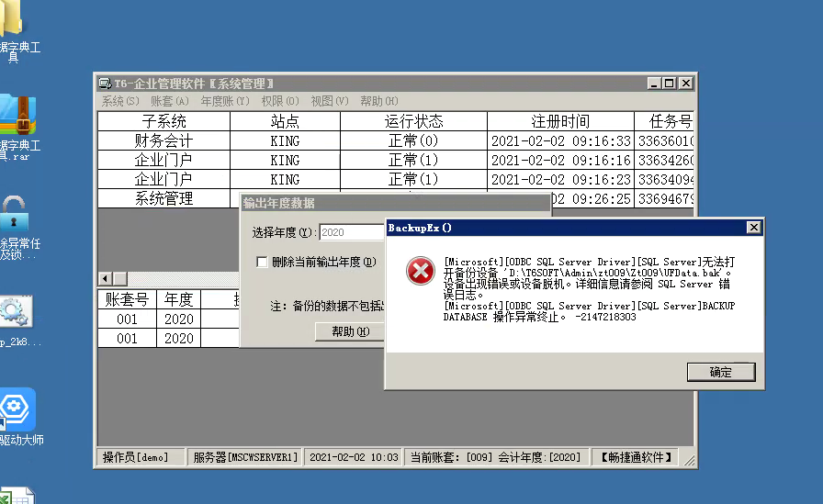Image resolution: width=823 pixels, height=504 pixels.
Task: Click the 子系统 column header
Action: tap(163, 121)
